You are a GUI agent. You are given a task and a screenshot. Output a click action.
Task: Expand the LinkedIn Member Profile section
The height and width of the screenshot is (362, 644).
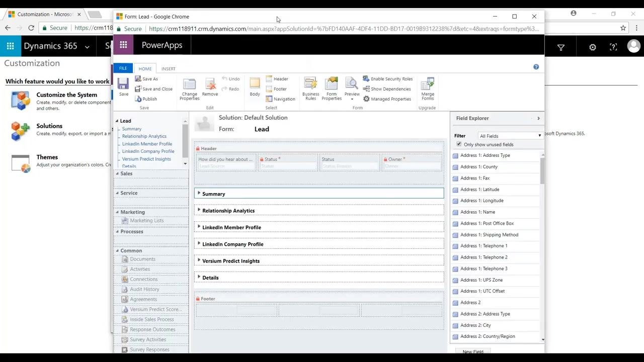pos(199,227)
